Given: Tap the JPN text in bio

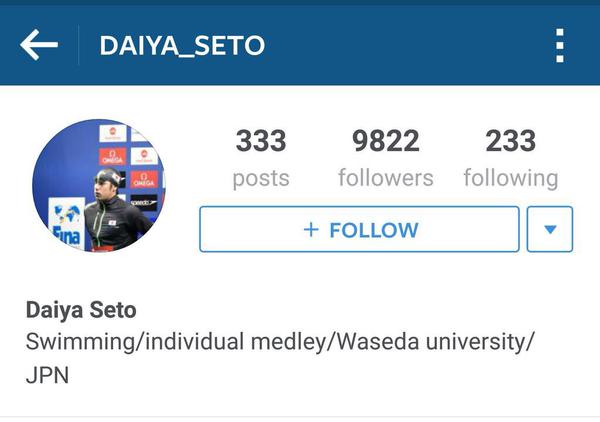Looking at the screenshot, I should click(x=47, y=375).
